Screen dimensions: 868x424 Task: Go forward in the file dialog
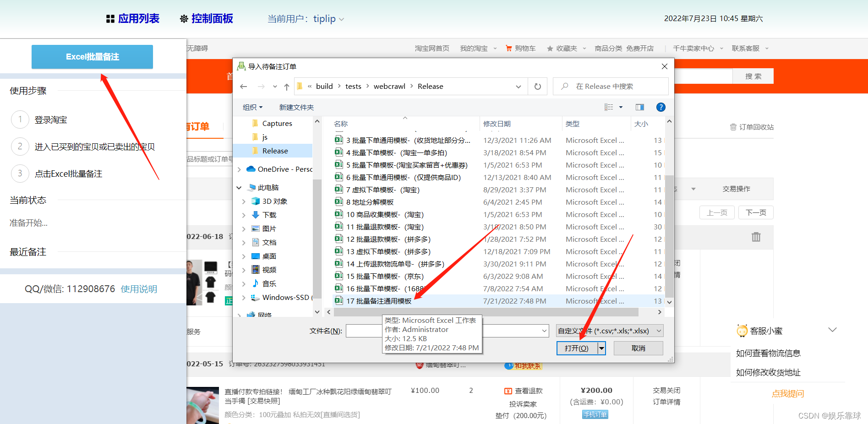pos(261,87)
